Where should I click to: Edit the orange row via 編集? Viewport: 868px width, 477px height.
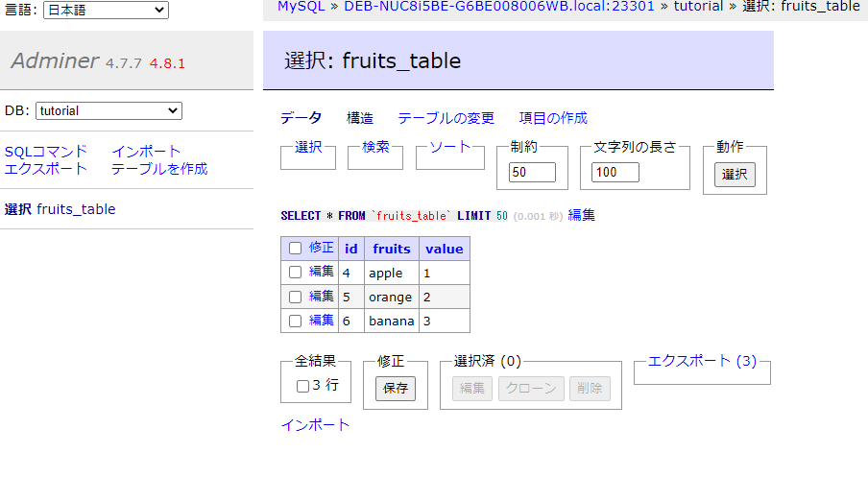pos(322,297)
